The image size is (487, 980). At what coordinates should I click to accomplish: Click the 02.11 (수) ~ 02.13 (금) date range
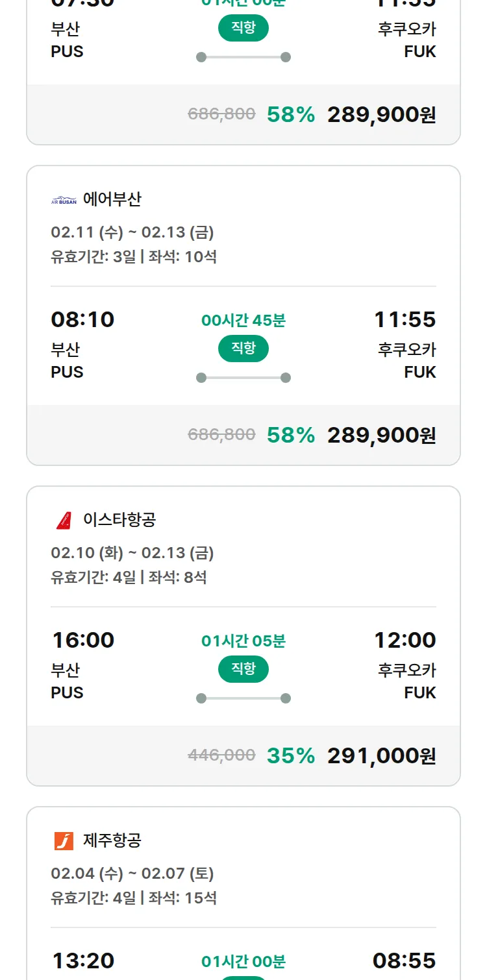click(x=132, y=232)
